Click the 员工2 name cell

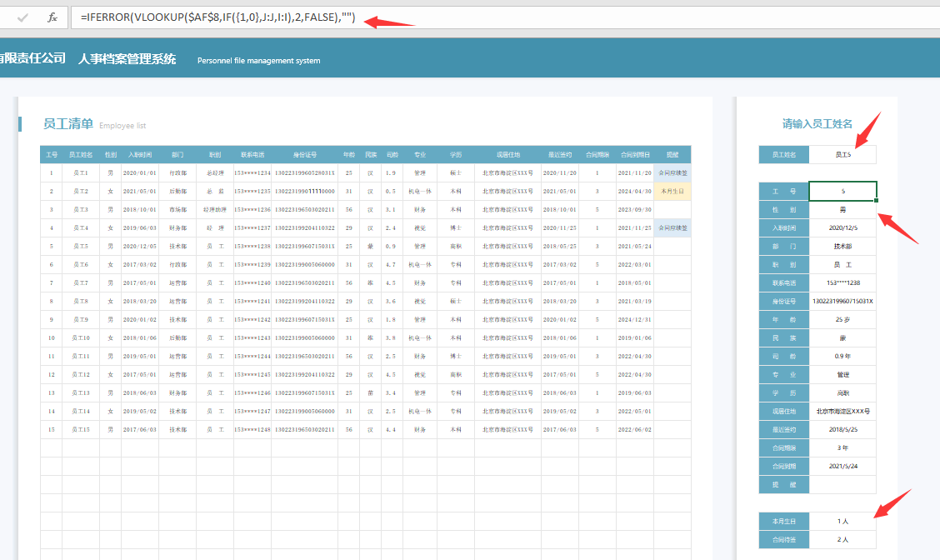pos(81,192)
